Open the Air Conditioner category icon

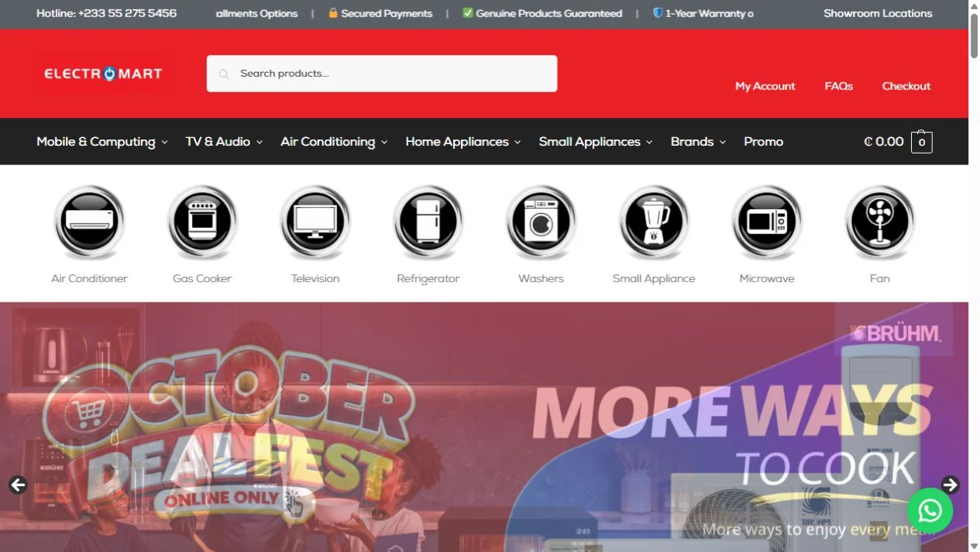(x=89, y=222)
